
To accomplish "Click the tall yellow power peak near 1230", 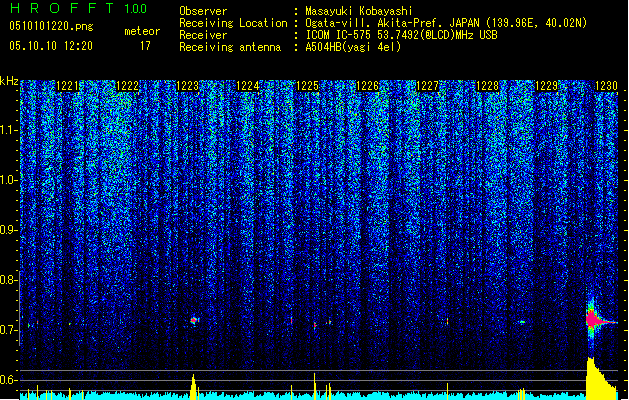I will coord(601,378).
